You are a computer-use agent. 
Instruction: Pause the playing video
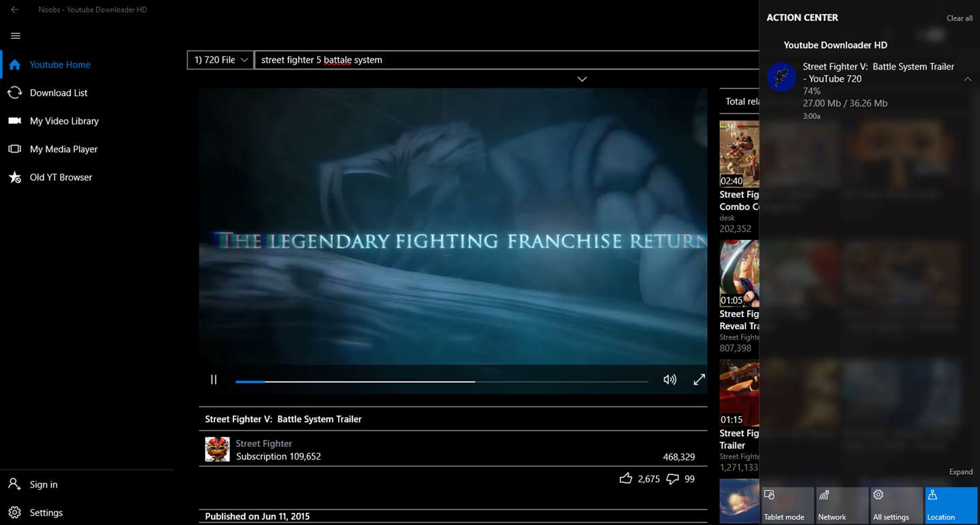point(214,379)
